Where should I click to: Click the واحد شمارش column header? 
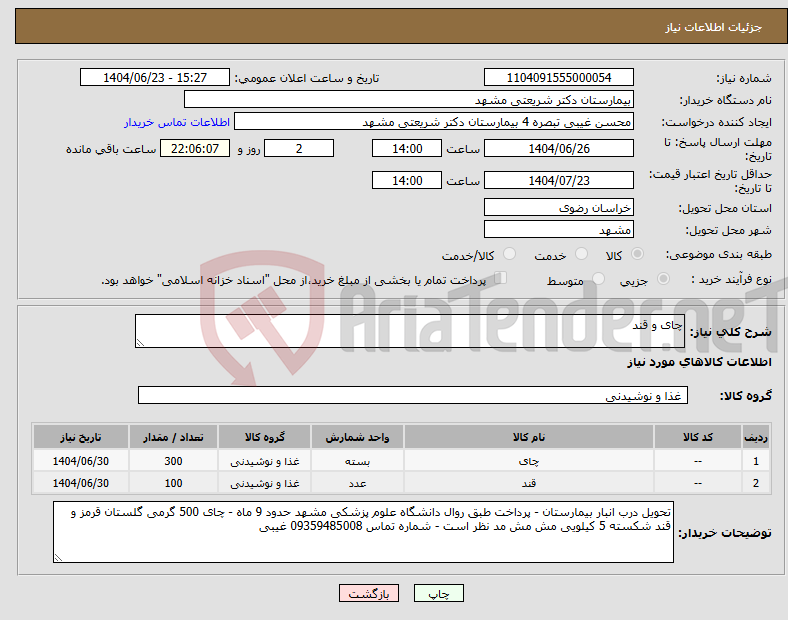(357, 437)
